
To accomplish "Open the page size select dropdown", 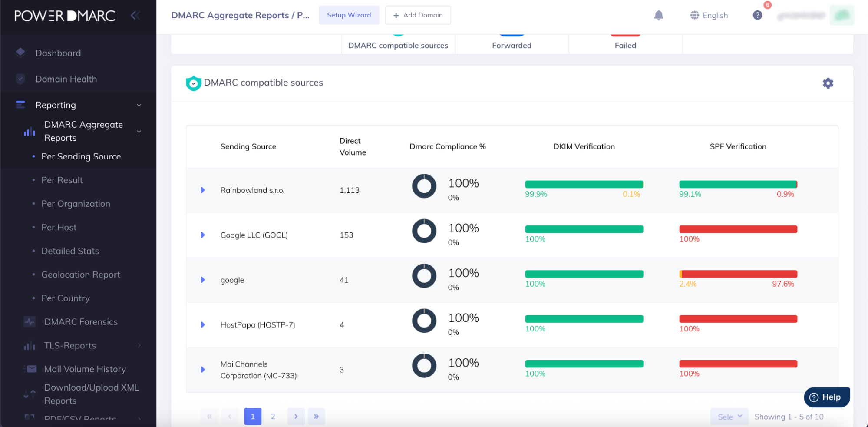I will [729, 417].
